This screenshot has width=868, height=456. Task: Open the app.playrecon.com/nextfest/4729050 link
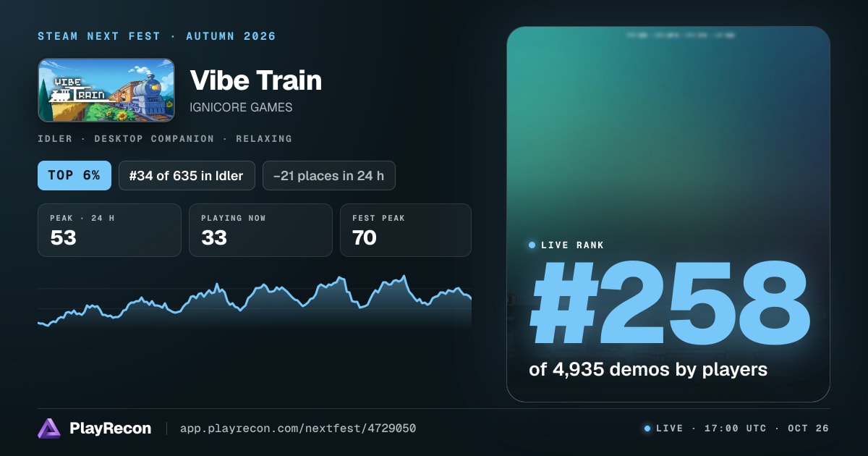click(x=298, y=428)
